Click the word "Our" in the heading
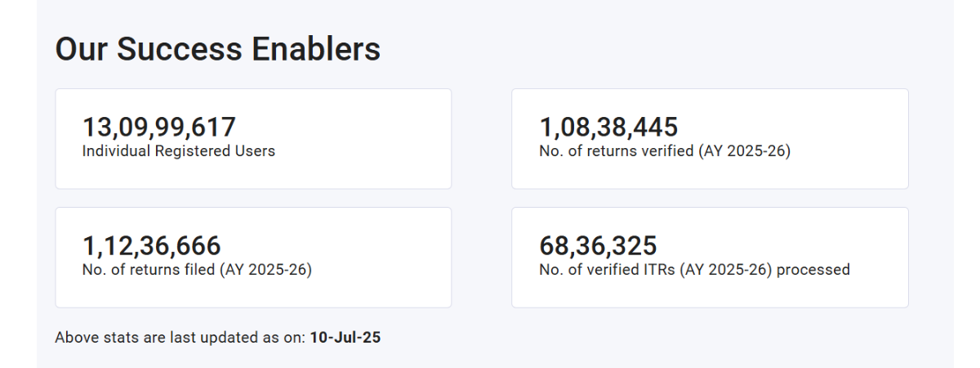The width and height of the screenshot is (980, 368). click(x=82, y=50)
